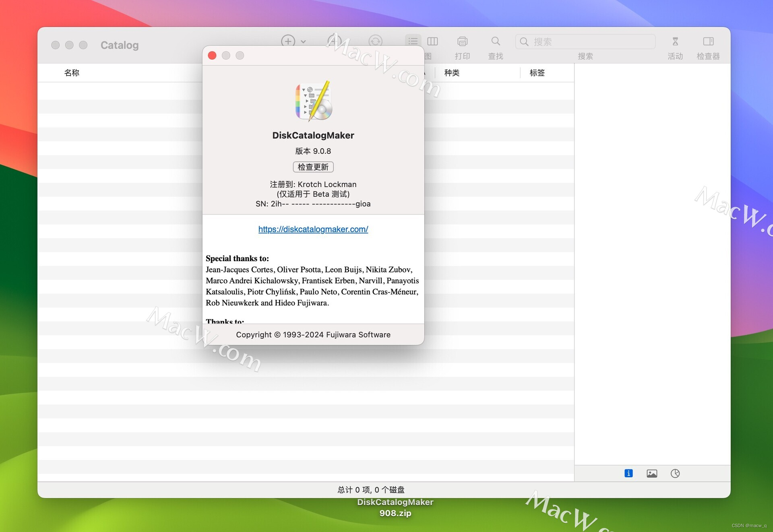This screenshot has height=532, width=773.
Task: Switch to list view icon
Action: (413, 41)
